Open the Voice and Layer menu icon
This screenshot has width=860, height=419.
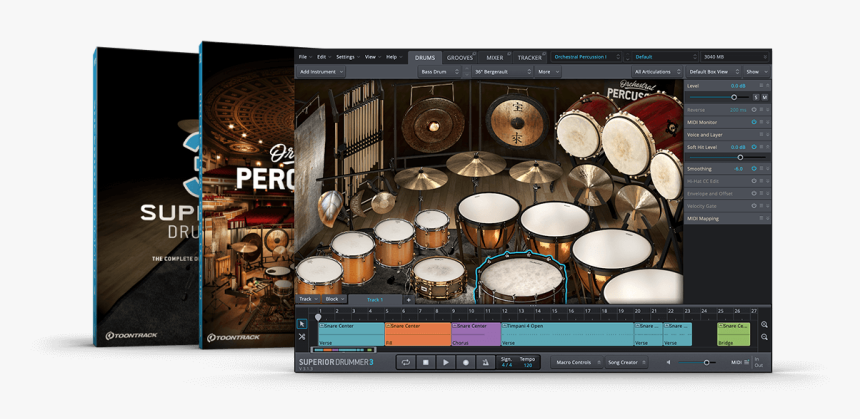click(x=761, y=134)
